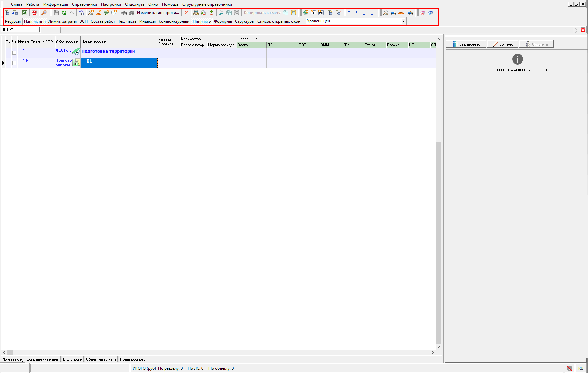Click the vertical scrollbar of the table
This screenshot has height=373, width=588.
coord(439,193)
